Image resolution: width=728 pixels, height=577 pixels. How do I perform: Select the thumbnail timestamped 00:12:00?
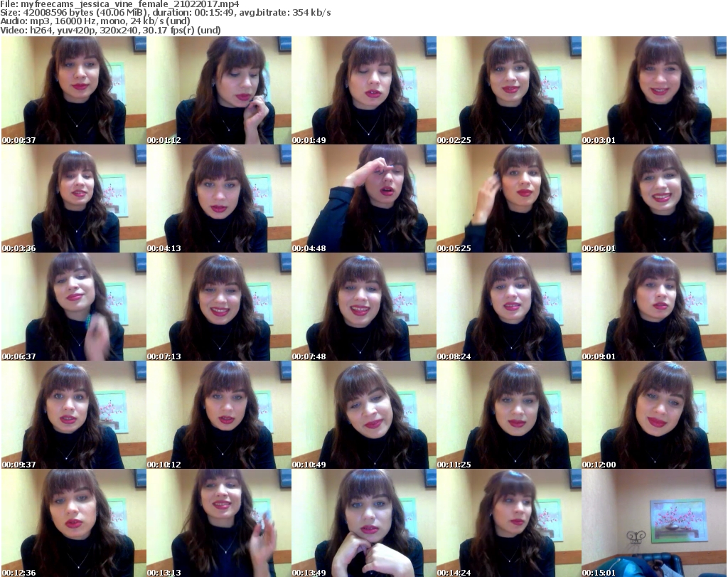[654, 415]
